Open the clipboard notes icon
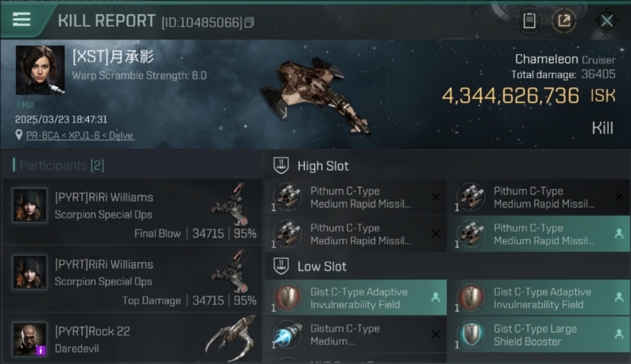This screenshot has width=631, height=364. (x=529, y=21)
